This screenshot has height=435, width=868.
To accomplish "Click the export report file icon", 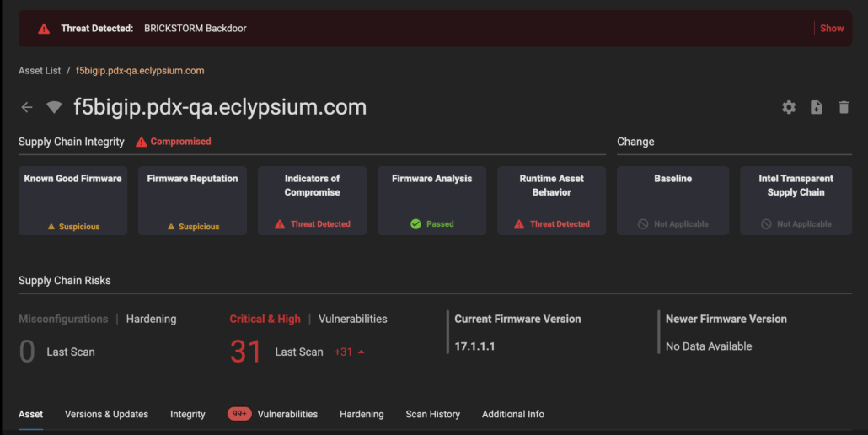I will click(816, 107).
